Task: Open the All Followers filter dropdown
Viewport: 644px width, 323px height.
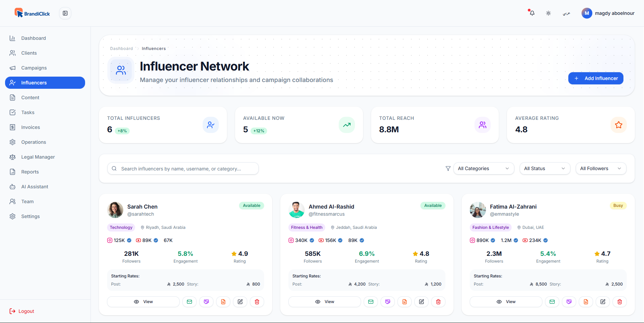Action: (x=600, y=168)
